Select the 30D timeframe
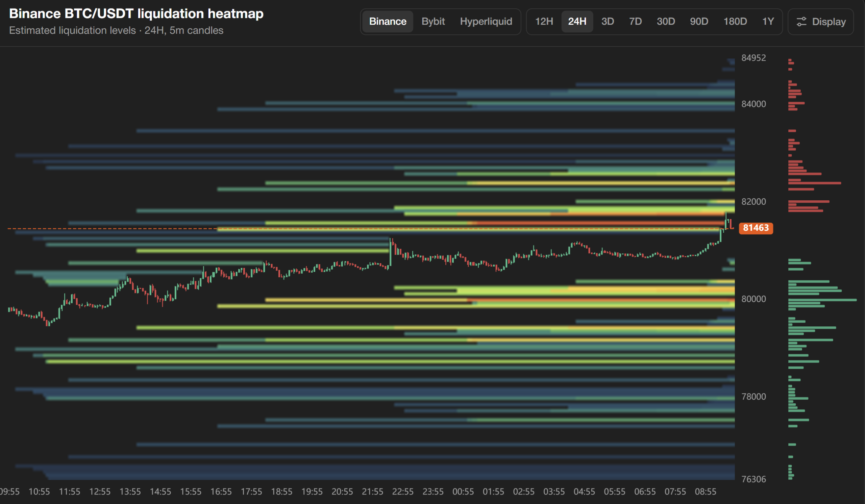The height and width of the screenshot is (504, 865). coord(666,21)
